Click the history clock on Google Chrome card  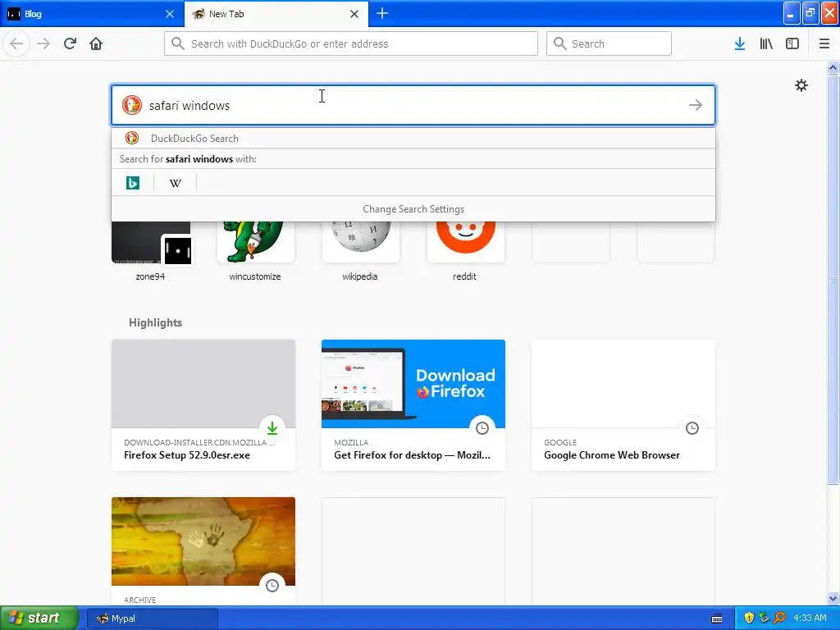pyautogui.click(x=692, y=428)
